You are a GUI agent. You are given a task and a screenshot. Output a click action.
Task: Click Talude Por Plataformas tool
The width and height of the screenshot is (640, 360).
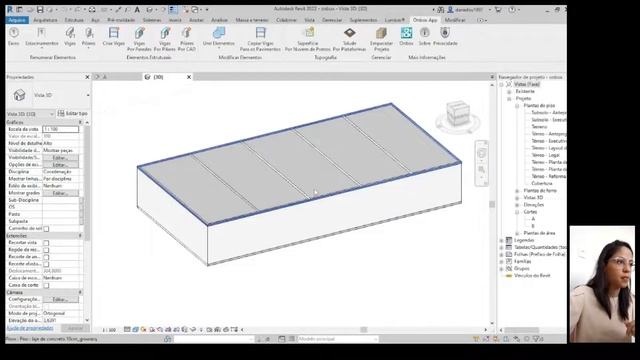[x=349, y=39]
